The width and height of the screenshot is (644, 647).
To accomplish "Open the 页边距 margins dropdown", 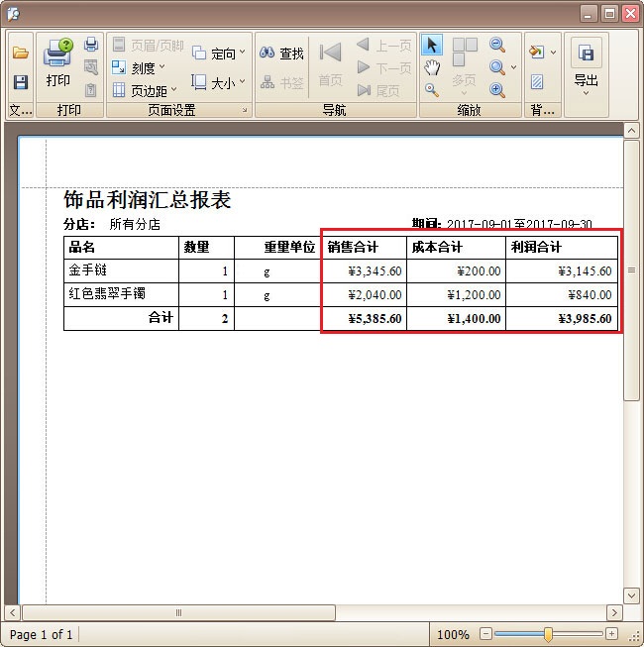I will point(146,90).
